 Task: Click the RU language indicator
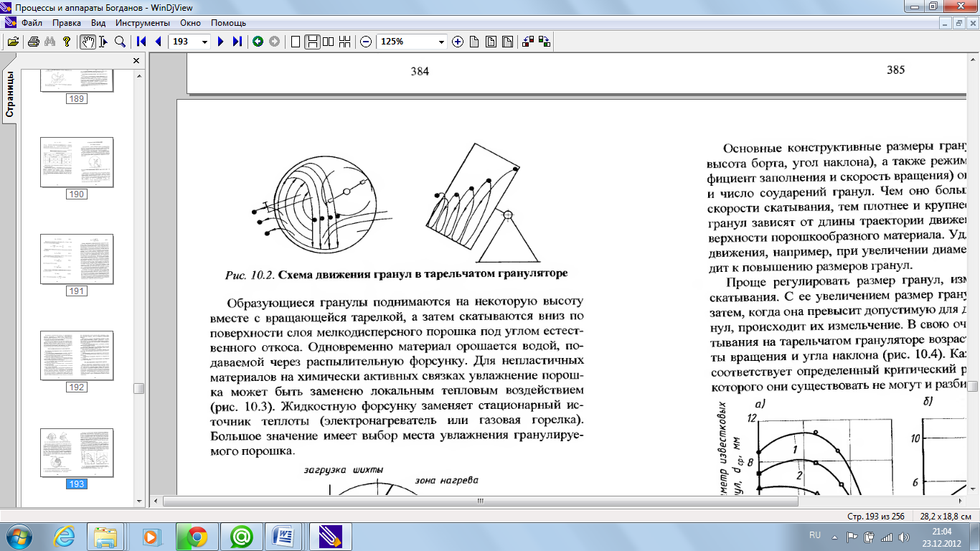point(815,535)
